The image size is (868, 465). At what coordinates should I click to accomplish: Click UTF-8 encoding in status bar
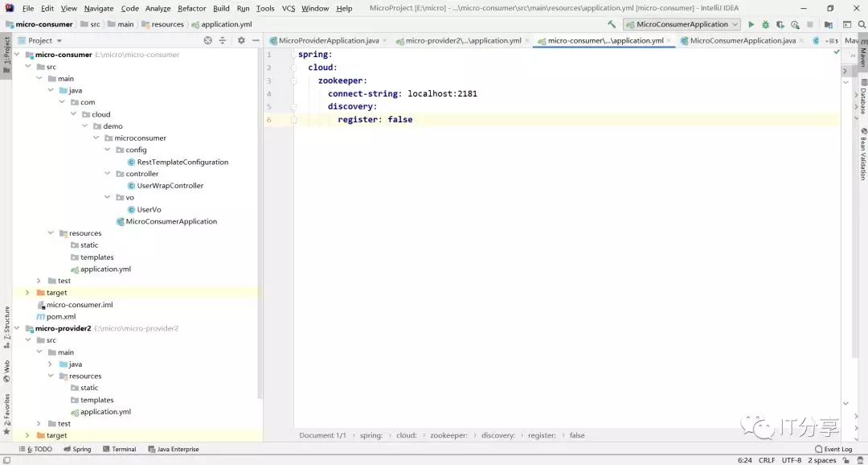792,460
